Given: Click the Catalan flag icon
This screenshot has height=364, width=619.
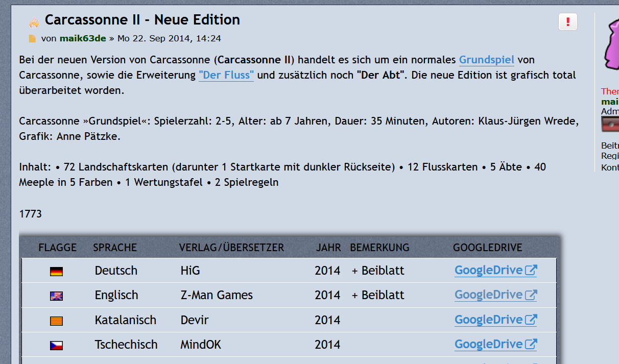Looking at the screenshot, I should pos(56,321).
